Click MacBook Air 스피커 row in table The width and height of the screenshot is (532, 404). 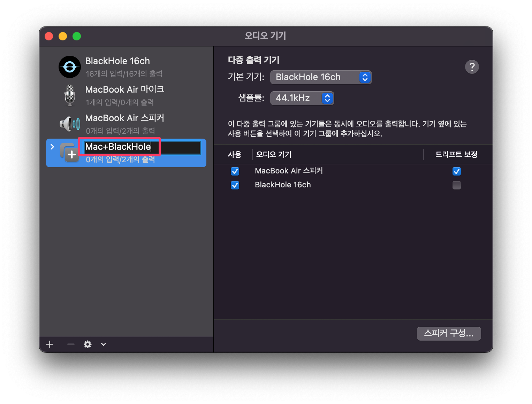click(353, 171)
